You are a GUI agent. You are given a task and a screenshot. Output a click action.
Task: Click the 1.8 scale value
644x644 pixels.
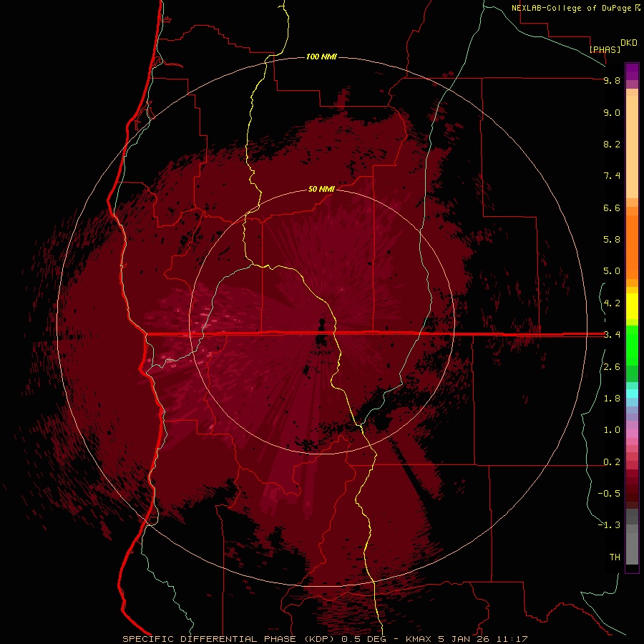(612, 399)
